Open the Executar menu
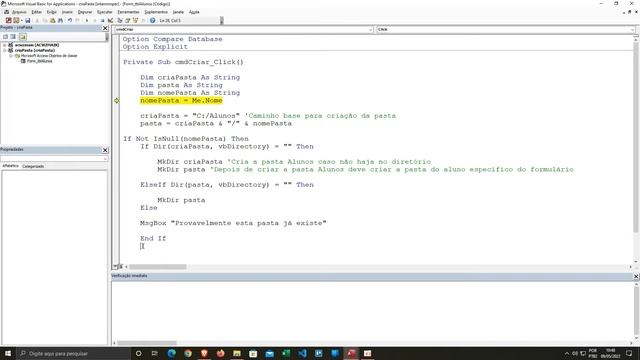 pyautogui.click(x=104, y=12)
